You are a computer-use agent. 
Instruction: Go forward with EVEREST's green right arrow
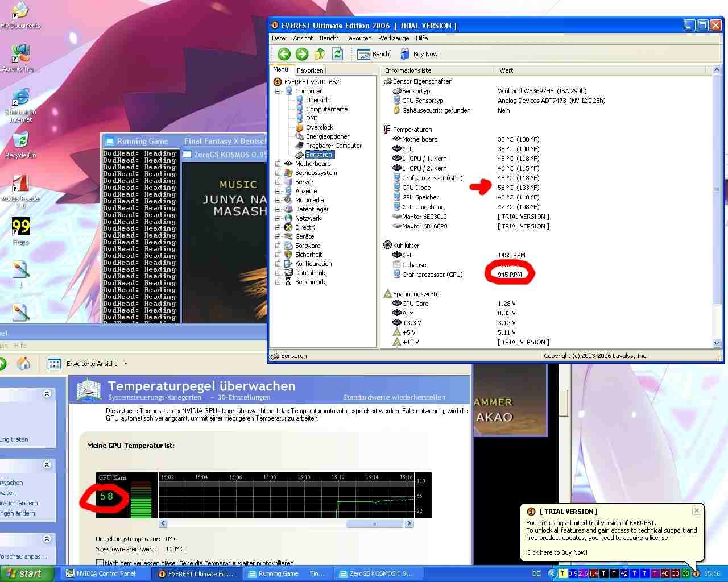click(x=302, y=54)
